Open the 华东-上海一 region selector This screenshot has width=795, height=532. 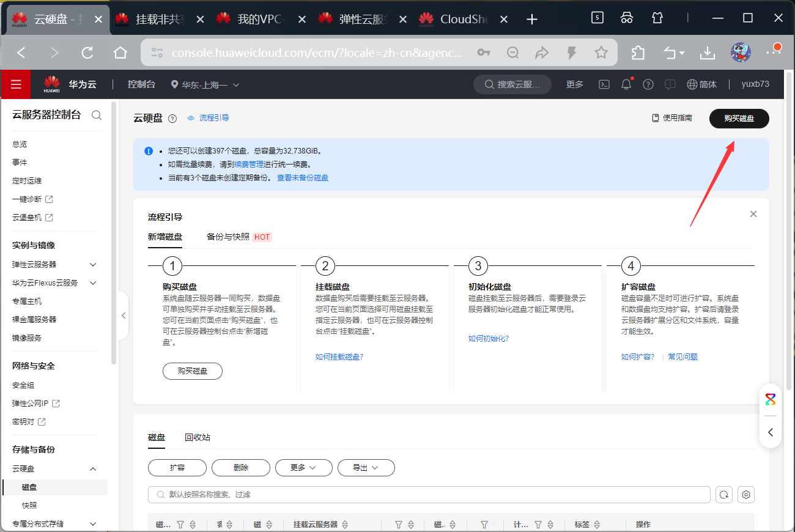point(205,84)
